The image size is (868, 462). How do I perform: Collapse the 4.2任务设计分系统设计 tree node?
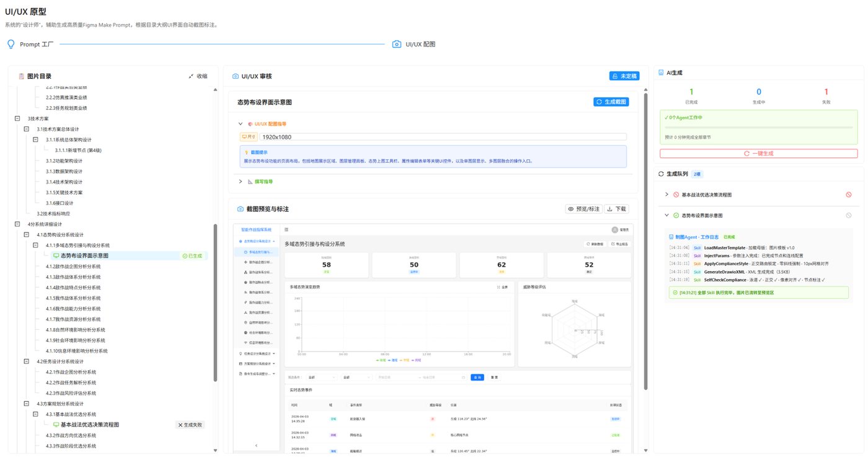point(26,362)
